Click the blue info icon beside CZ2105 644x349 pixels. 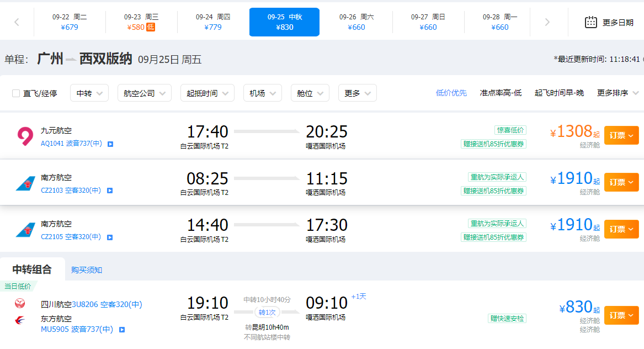[110, 237]
